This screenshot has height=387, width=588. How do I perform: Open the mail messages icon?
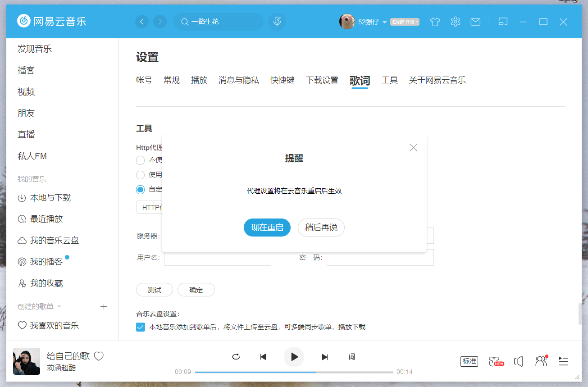click(475, 22)
